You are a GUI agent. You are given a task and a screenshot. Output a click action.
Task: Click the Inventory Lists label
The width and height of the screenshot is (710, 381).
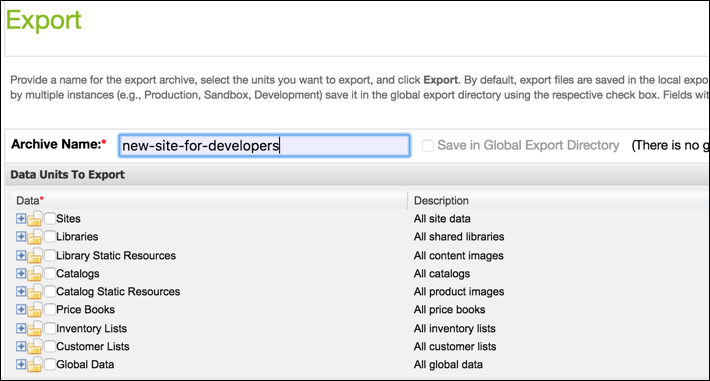click(x=91, y=328)
